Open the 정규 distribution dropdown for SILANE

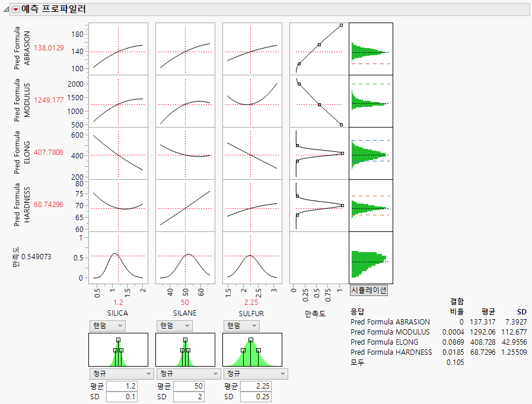[x=188, y=374]
